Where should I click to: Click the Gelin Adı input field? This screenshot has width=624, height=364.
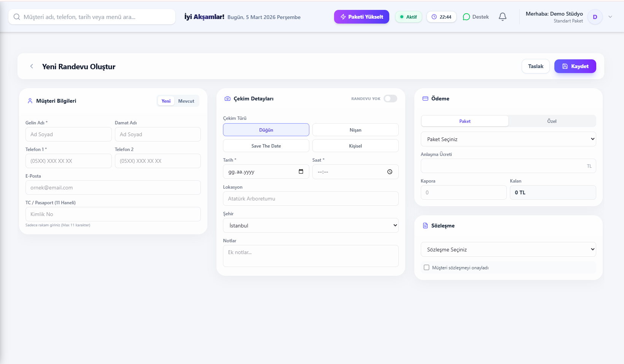[x=68, y=134]
